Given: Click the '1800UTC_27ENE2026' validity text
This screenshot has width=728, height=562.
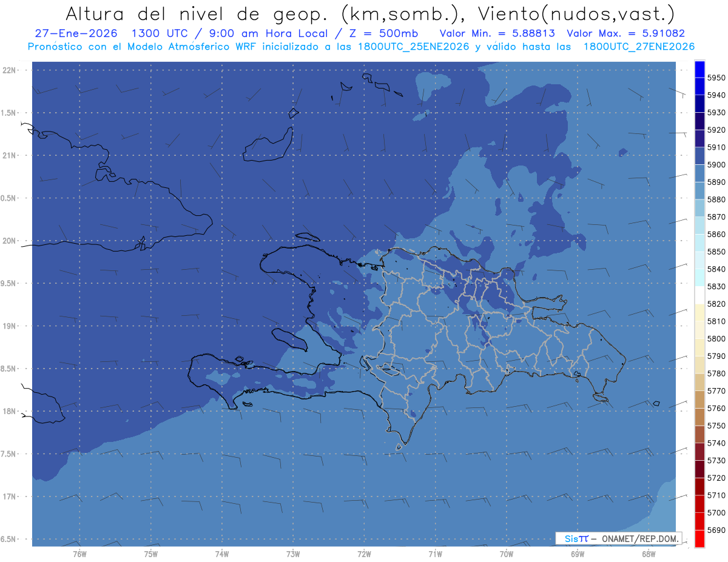Looking at the screenshot, I should click(x=638, y=47).
